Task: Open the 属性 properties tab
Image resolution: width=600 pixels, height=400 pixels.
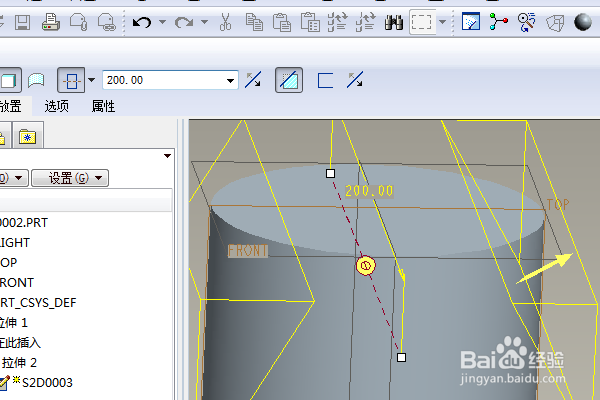Action: [x=103, y=106]
